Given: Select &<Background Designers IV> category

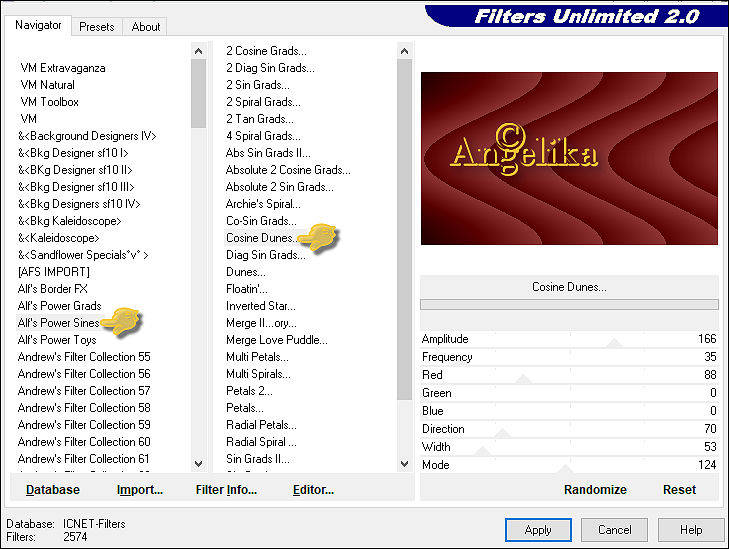Looking at the screenshot, I should tap(87, 136).
